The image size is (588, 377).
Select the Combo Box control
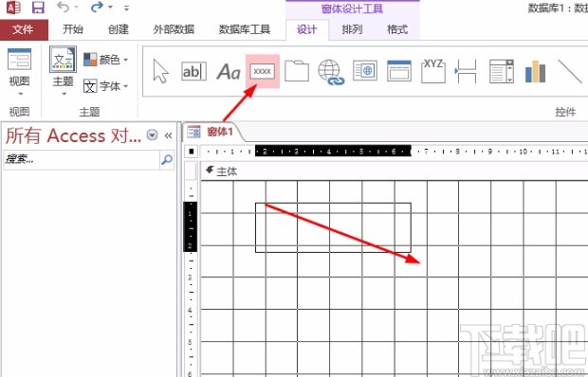[x=502, y=71]
